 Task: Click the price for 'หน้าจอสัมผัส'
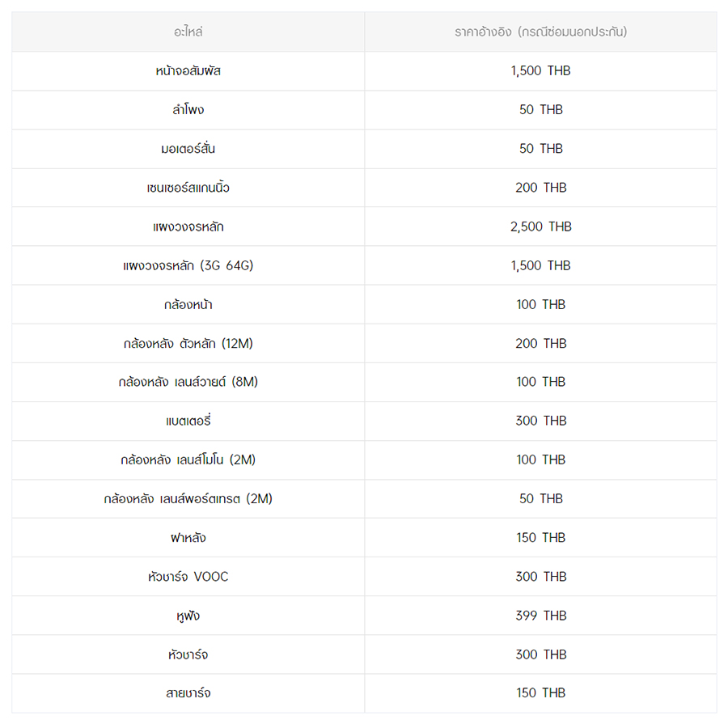(540, 71)
